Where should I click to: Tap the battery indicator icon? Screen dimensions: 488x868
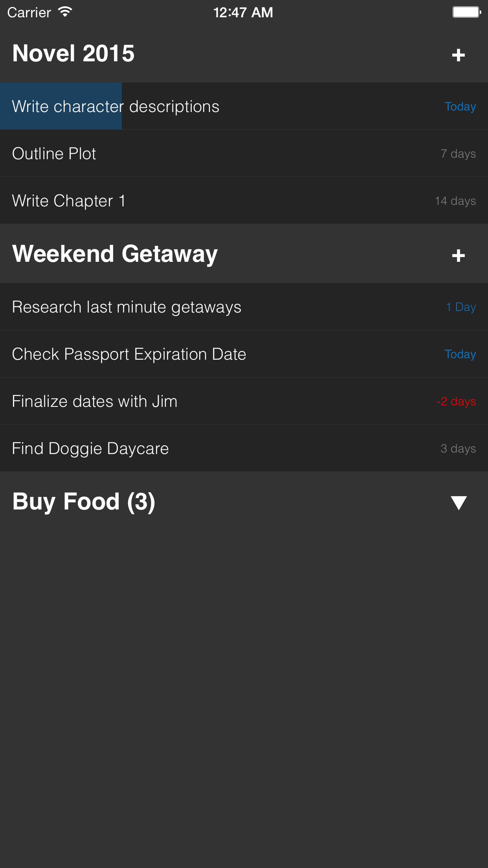[x=466, y=12]
